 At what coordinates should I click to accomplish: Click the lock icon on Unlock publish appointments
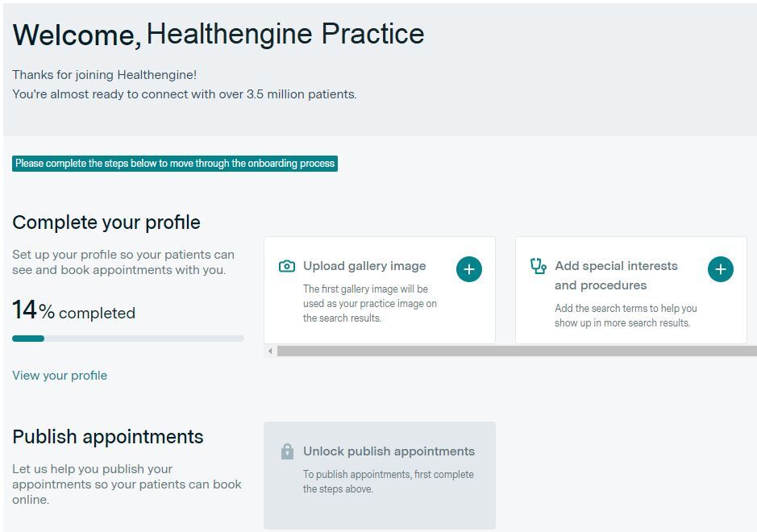pyautogui.click(x=287, y=452)
